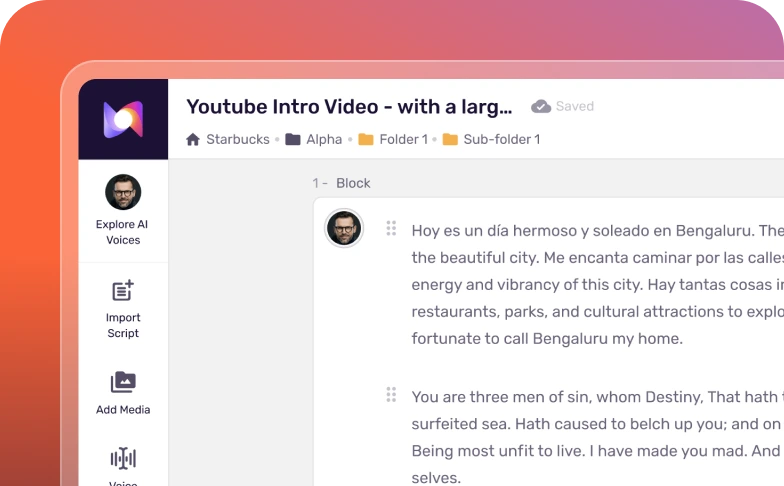Click 'fortunate to call Bengaluru my home.' line
The height and width of the screenshot is (486, 784).
[547, 339]
